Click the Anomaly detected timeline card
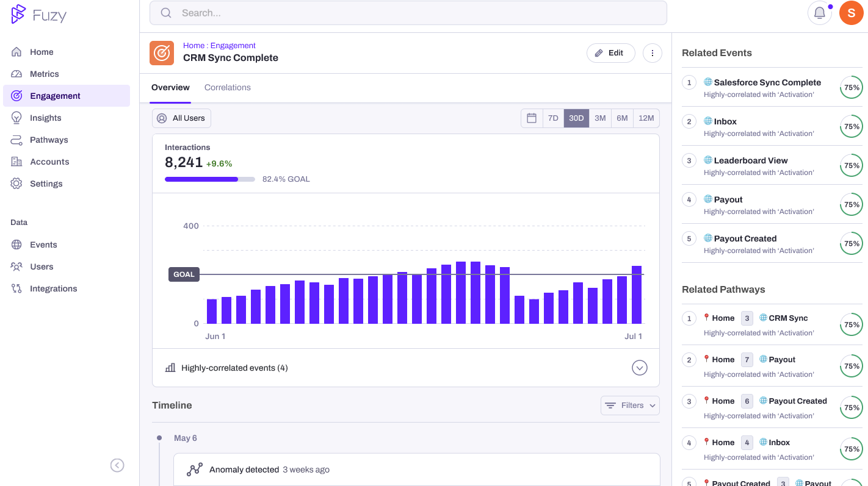The width and height of the screenshot is (868, 486). pos(417,470)
